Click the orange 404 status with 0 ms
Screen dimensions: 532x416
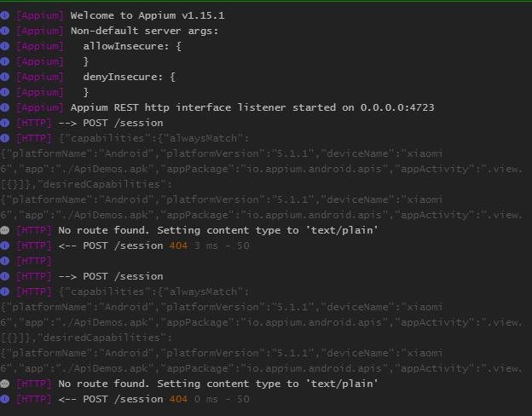[x=178, y=399]
